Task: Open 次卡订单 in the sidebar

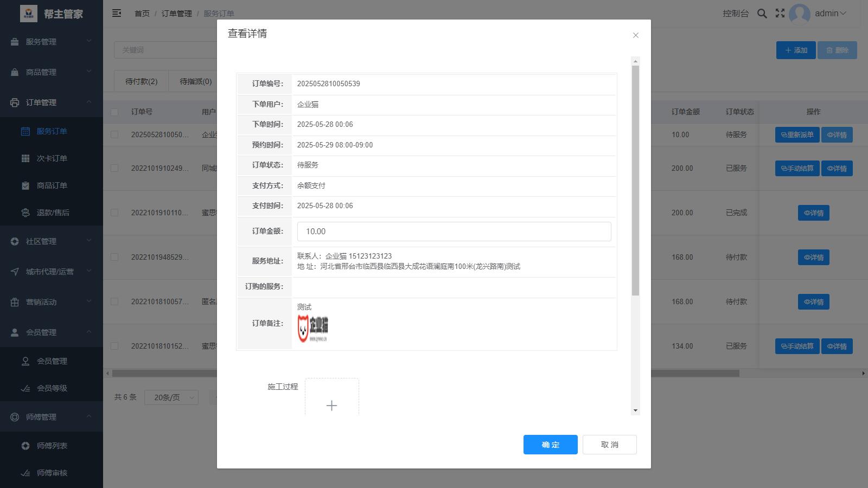Action: (x=52, y=158)
